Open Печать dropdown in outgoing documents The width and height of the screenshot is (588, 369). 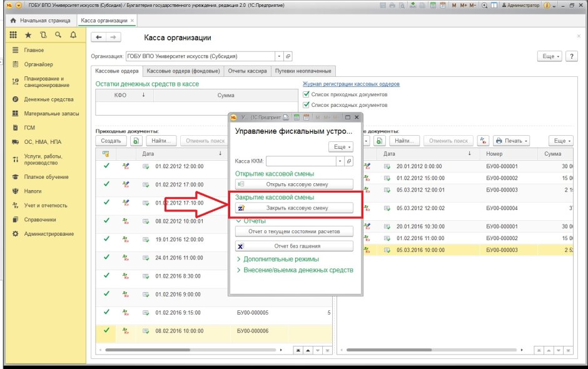(x=511, y=141)
